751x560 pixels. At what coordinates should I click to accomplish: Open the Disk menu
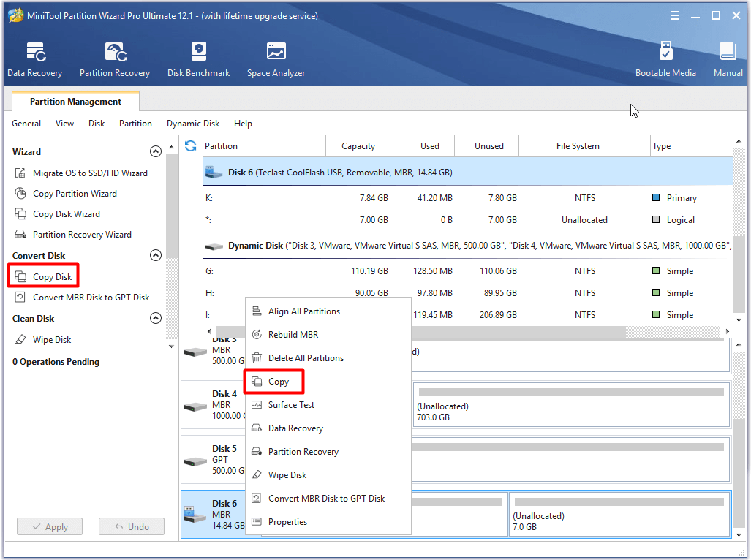point(97,124)
